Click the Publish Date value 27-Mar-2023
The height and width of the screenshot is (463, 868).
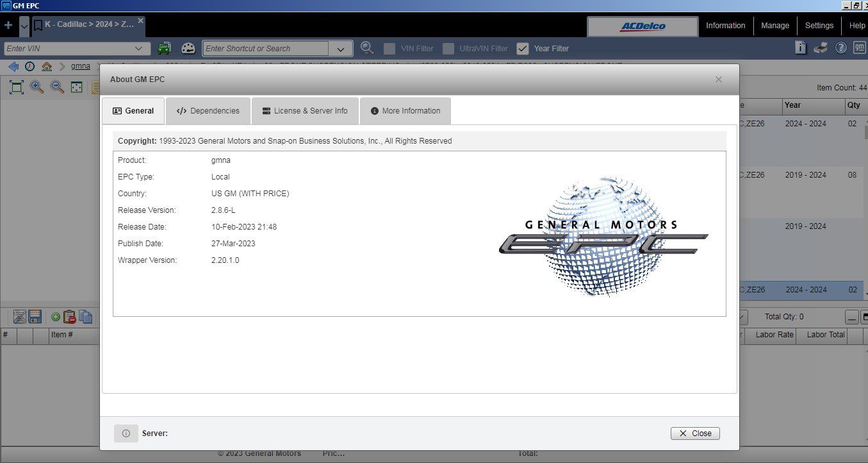pos(233,244)
